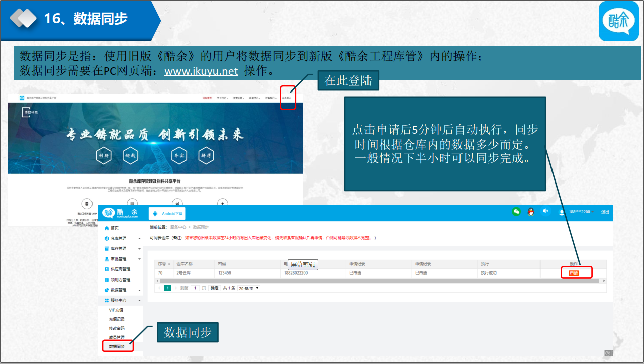The height and width of the screenshot is (364, 644).
Task: Click the table scrollbar left arrow
Action: (x=157, y=280)
